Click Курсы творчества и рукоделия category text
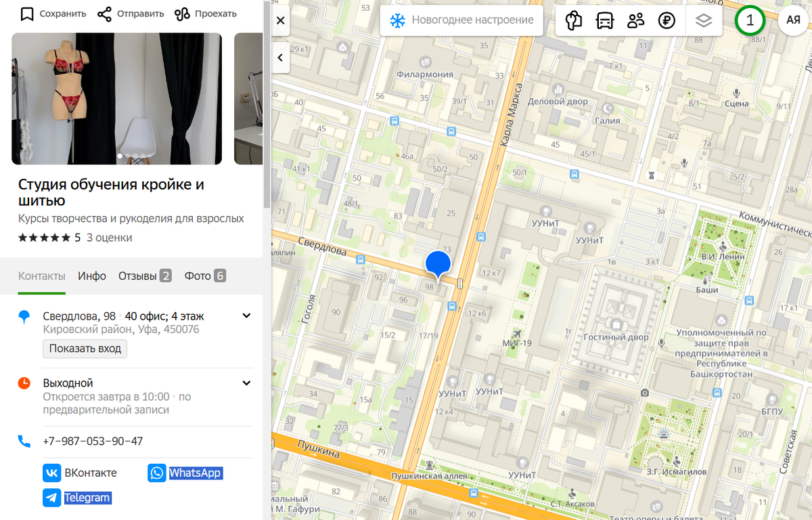This screenshot has height=520, width=812. click(x=131, y=219)
